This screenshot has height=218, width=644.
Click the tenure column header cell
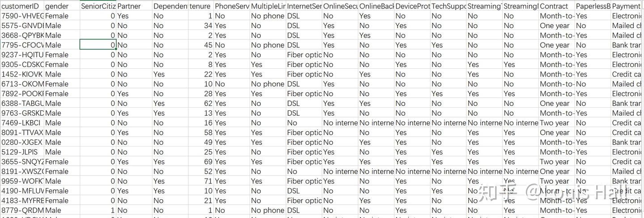[x=200, y=6]
